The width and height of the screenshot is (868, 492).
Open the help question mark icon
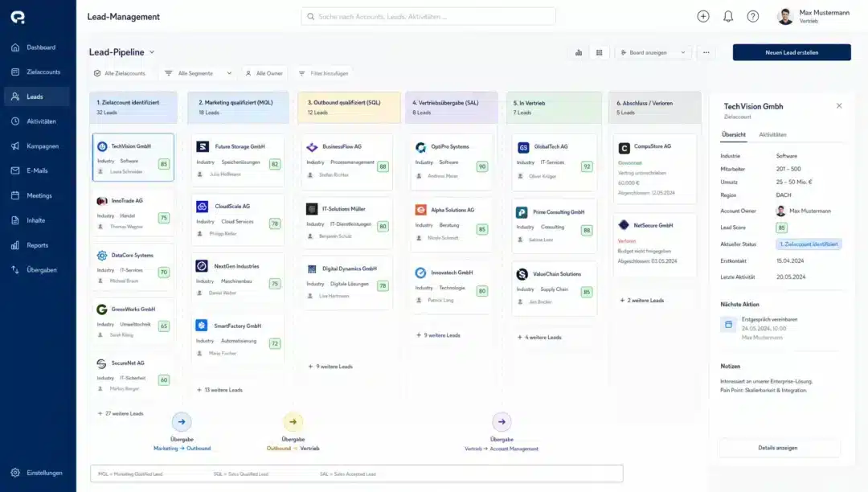[753, 16]
